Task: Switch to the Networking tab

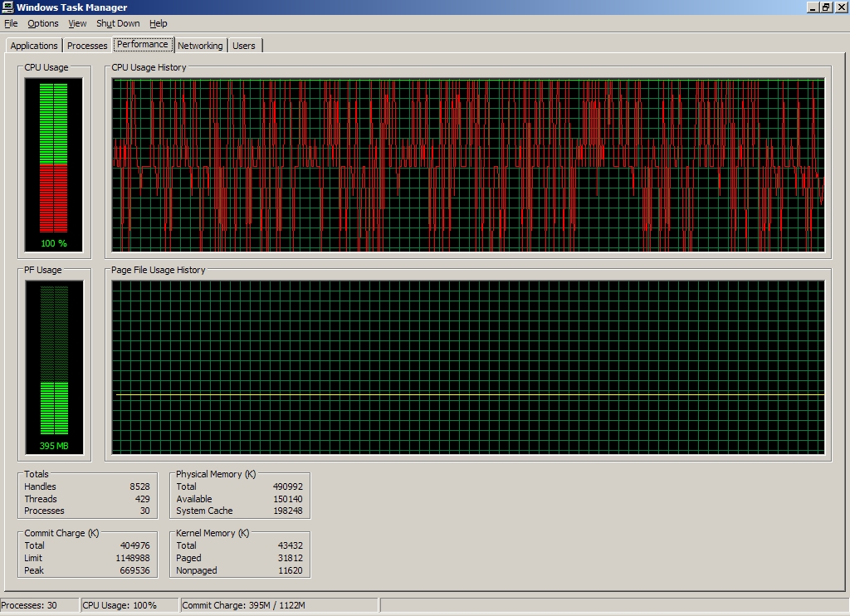Action: (x=200, y=46)
